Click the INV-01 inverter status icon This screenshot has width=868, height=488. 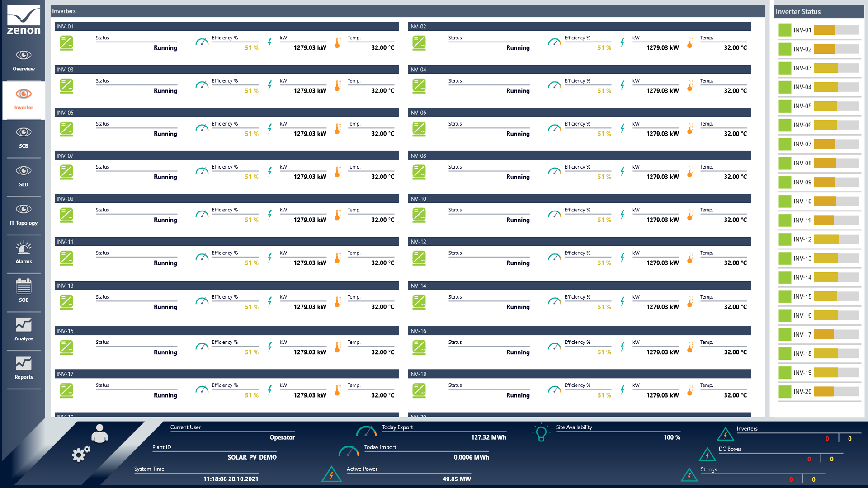tap(66, 43)
